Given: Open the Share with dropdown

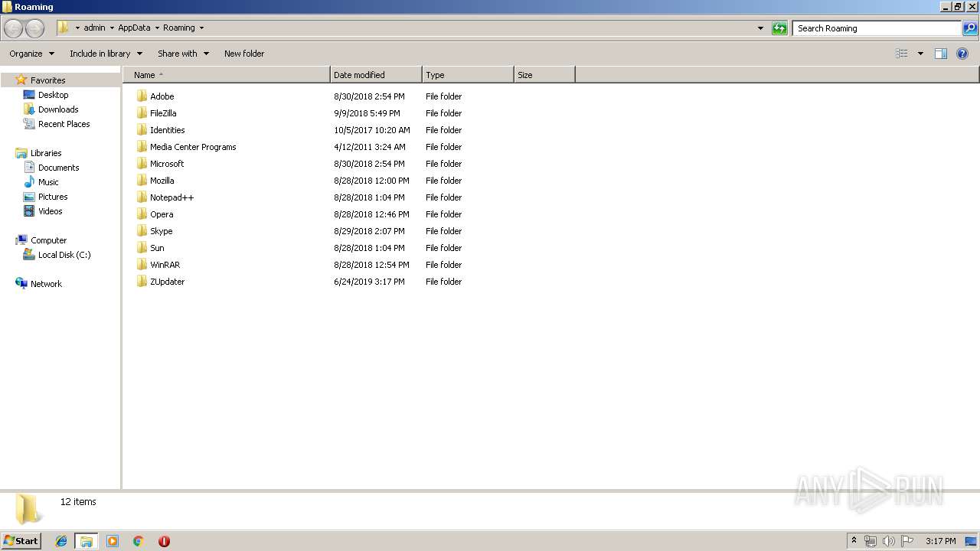Looking at the screenshot, I should [183, 54].
